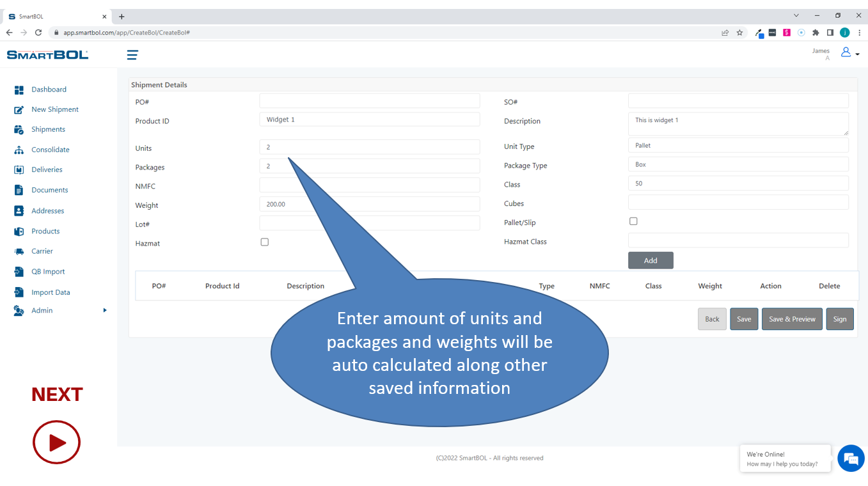
Task: Click the Products box icon
Action: 19,231
